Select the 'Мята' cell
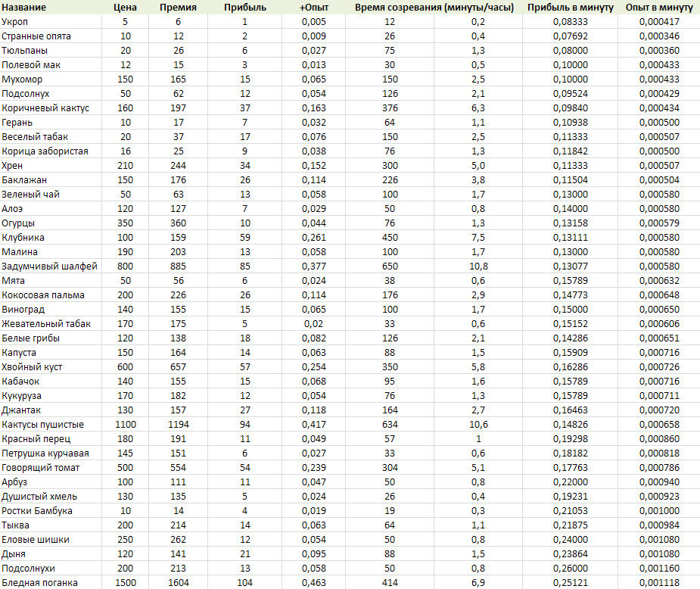This screenshot has width=700, height=589. click(13, 280)
